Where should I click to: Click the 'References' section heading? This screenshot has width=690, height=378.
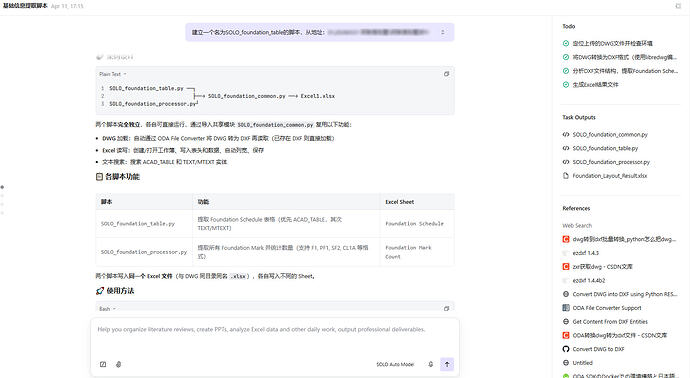576,209
